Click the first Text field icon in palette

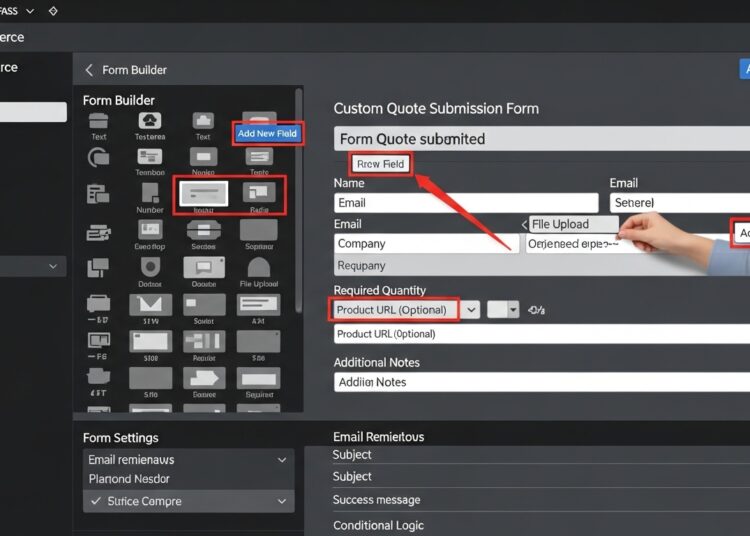pos(99,123)
